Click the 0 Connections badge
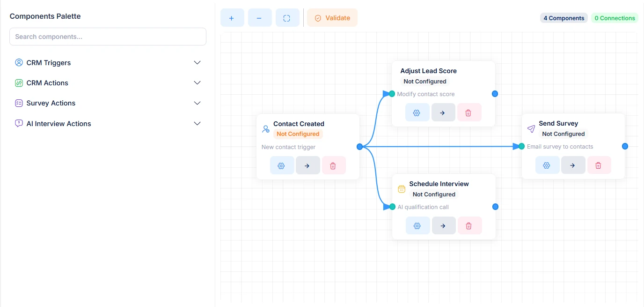644x307 pixels. pos(615,18)
